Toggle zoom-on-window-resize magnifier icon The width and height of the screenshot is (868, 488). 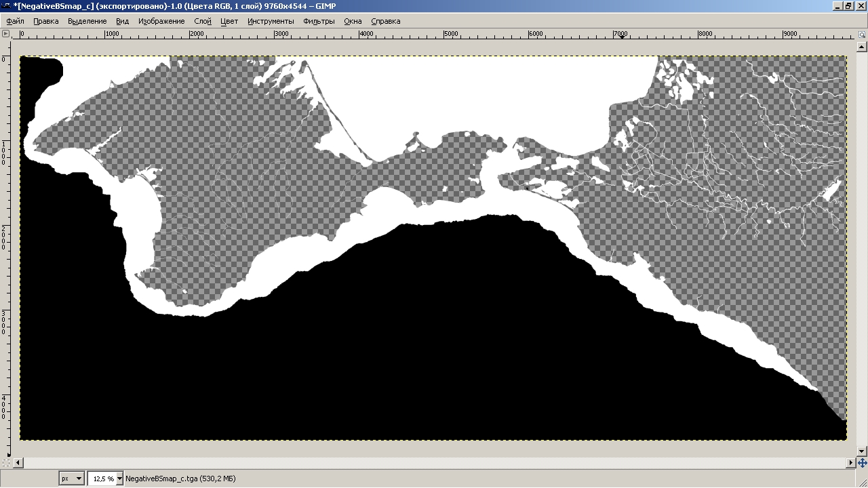coord(862,33)
